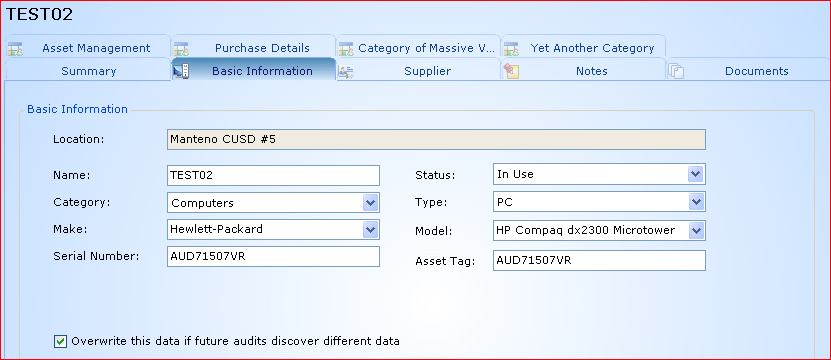Select the Asset Tag input field

[599, 260]
